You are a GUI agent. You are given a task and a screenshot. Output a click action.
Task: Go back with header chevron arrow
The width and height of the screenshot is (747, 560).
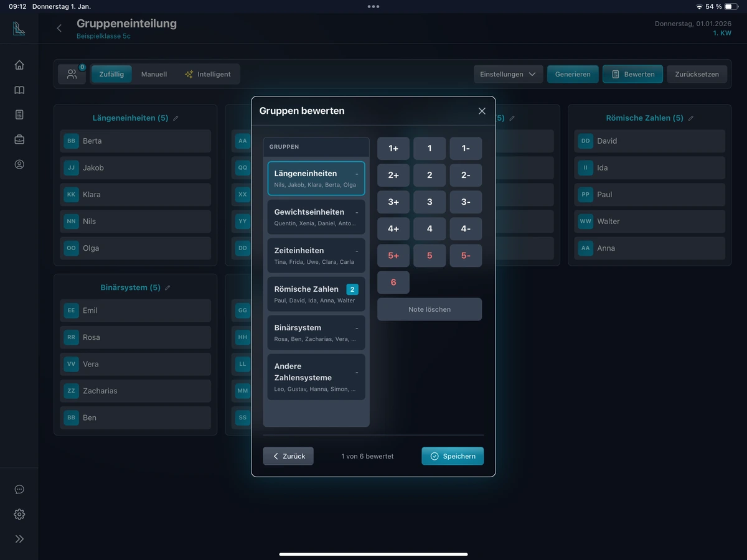coord(59,28)
